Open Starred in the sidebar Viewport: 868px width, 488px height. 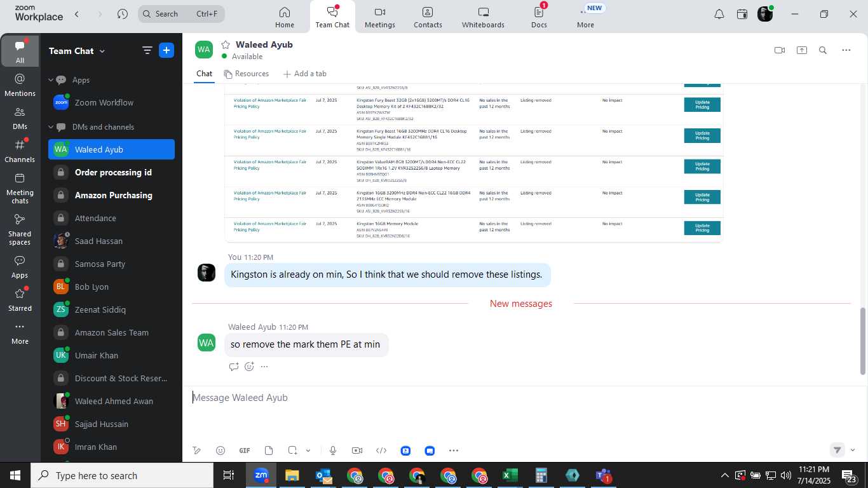coord(20,300)
